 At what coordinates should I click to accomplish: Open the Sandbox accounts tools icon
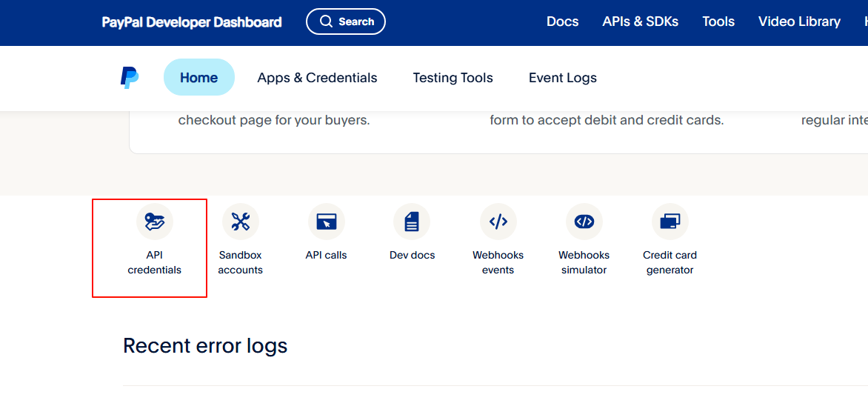coord(240,222)
